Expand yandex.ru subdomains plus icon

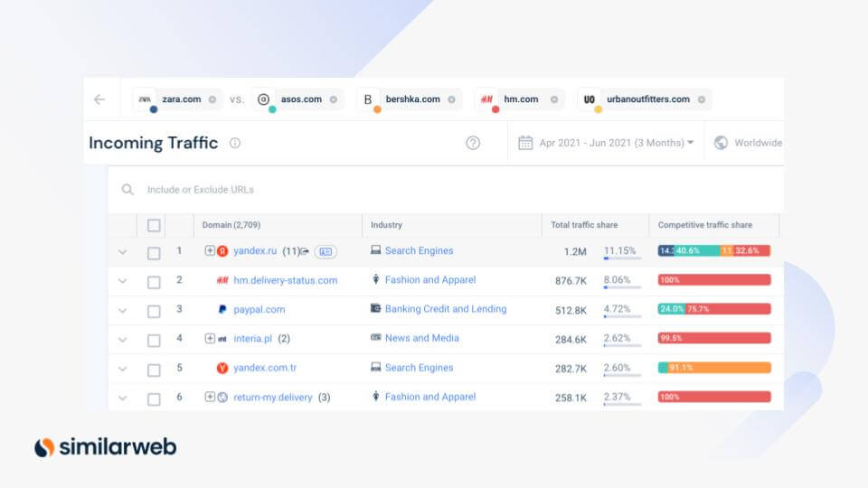tap(210, 250)
